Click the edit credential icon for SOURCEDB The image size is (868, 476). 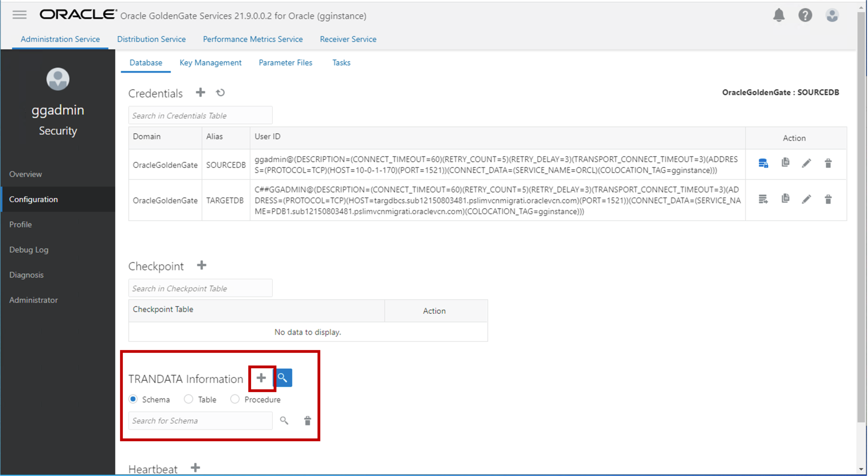807,163
